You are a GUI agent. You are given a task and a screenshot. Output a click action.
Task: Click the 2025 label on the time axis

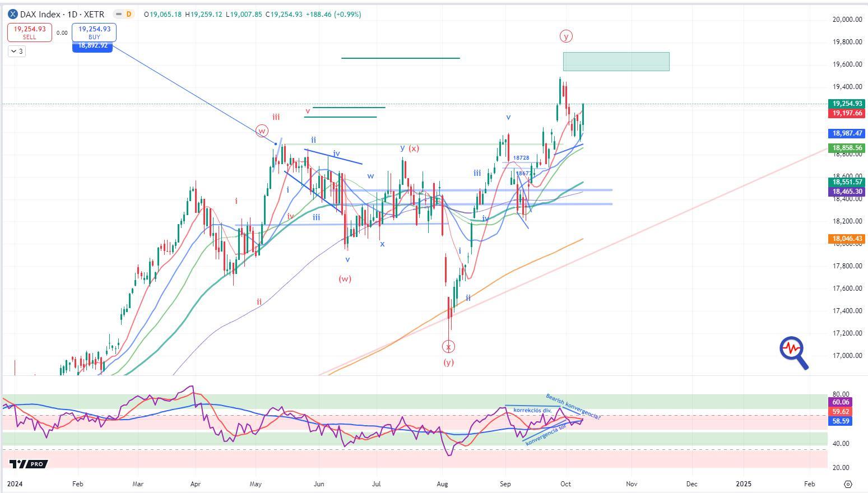744,483
